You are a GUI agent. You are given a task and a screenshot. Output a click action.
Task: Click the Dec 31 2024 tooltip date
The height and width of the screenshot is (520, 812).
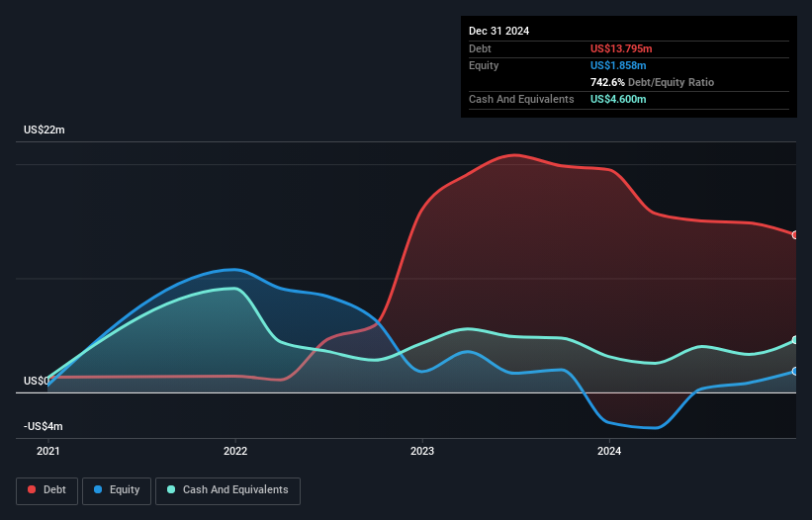tap(498, 31)
